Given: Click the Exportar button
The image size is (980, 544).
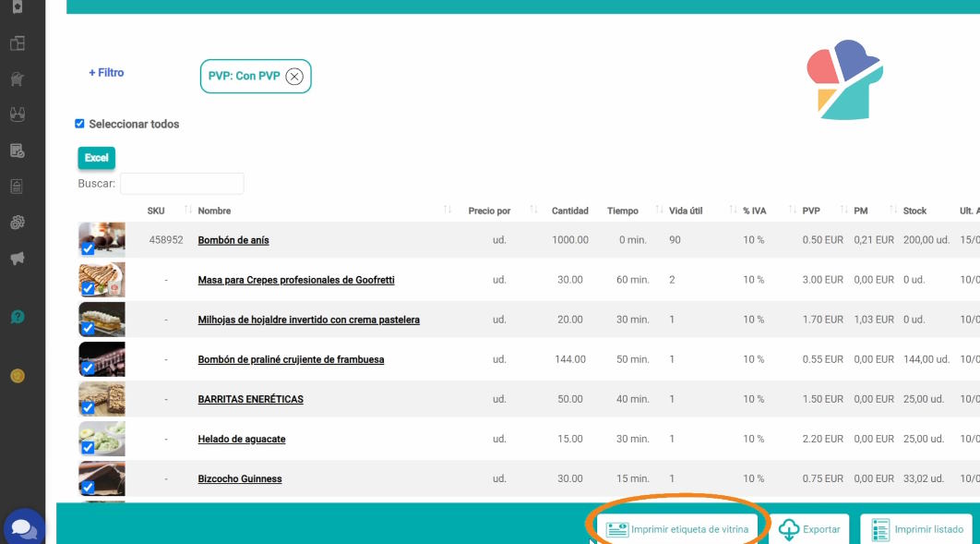Looking at the screenshot, I should tap(809, 529).
